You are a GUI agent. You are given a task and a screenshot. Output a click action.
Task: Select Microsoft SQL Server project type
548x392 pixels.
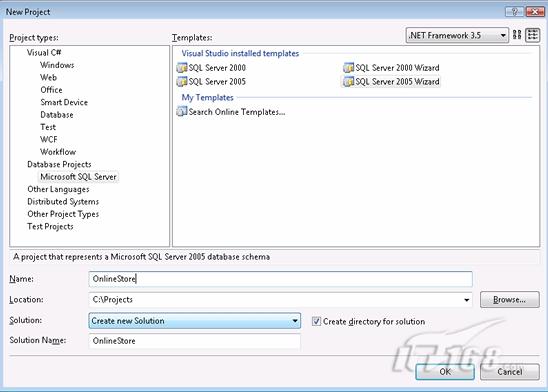point(78,177)
